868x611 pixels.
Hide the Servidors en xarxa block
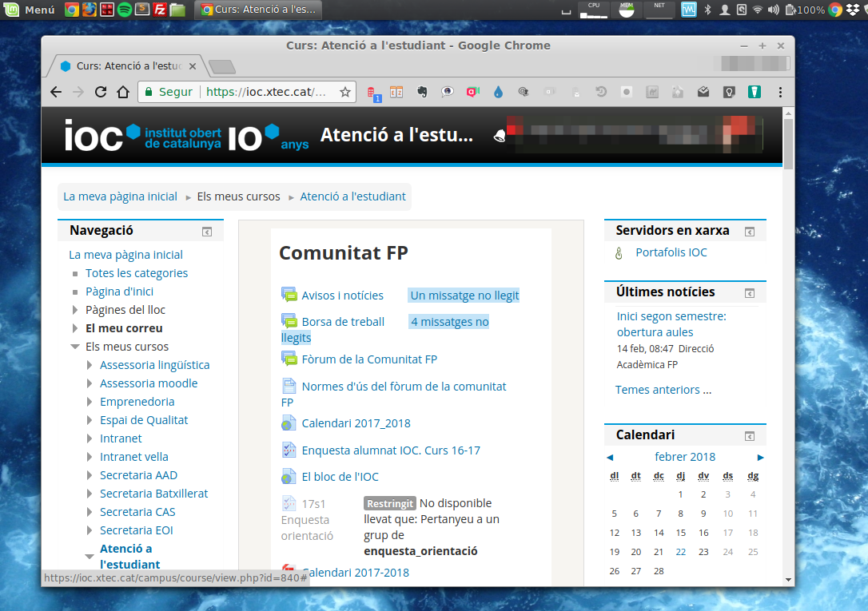[750, 232]
